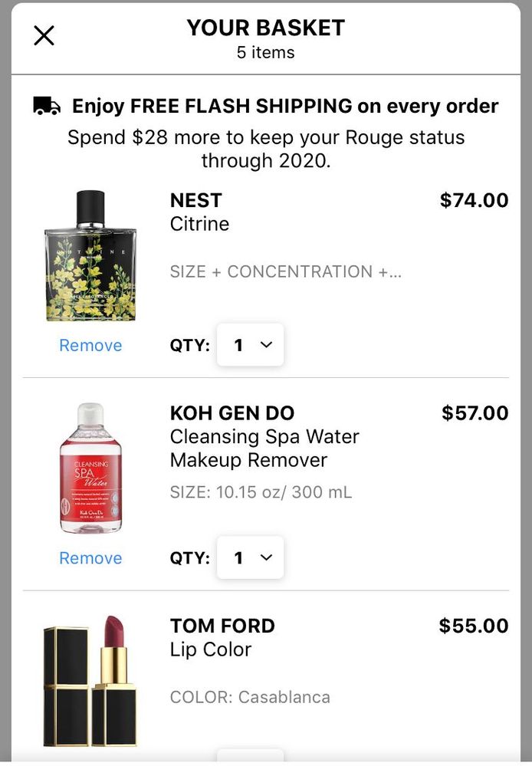Tap the KOH GEN DO brand name
The width and height of the screenshot is (532, 766).
(232, 413)
